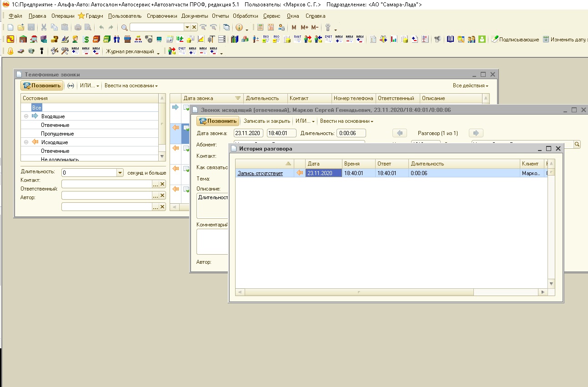Click the magnifier search icon
This screenshot has height=387, width=588.
[x=124, y=27]
